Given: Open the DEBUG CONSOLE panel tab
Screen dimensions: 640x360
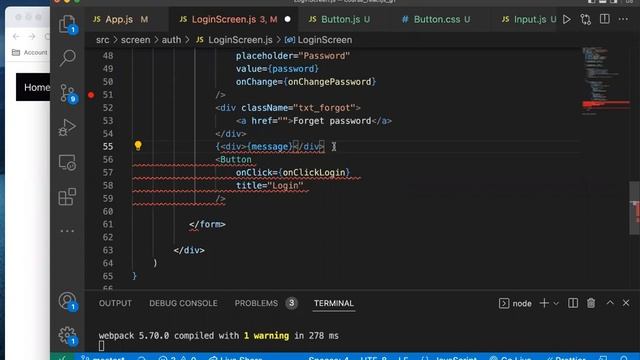Looking at the screenshot, I should pos(183,303).
